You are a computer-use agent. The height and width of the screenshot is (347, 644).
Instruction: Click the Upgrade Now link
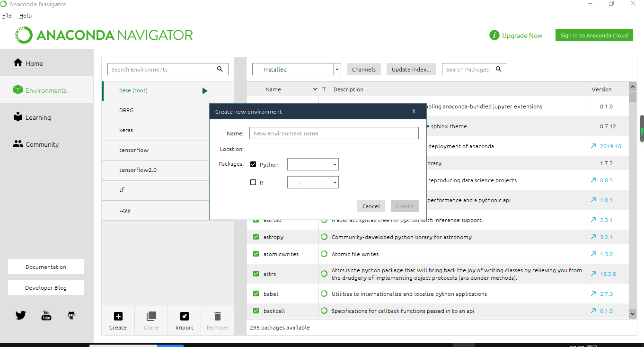[522, 36]
